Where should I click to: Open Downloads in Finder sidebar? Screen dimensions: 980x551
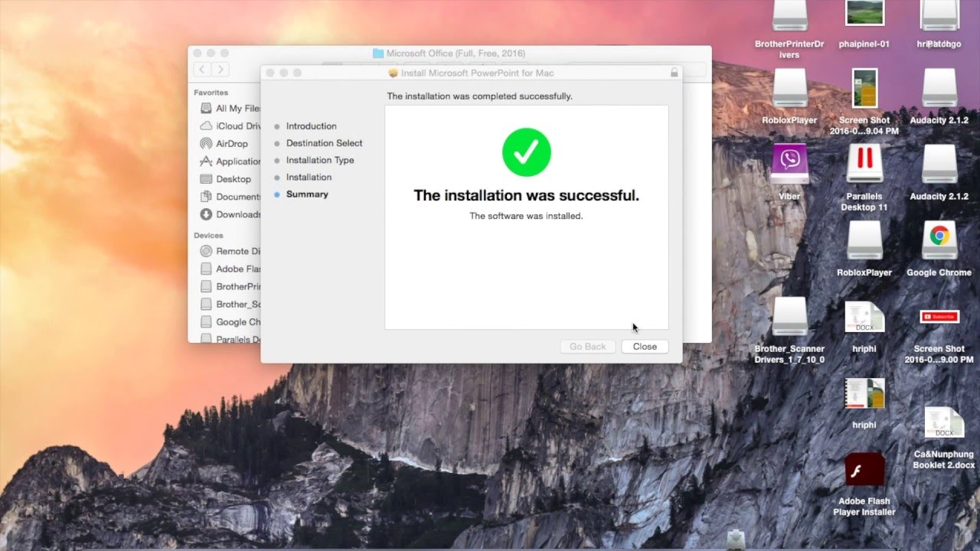[x=230, y=214]
